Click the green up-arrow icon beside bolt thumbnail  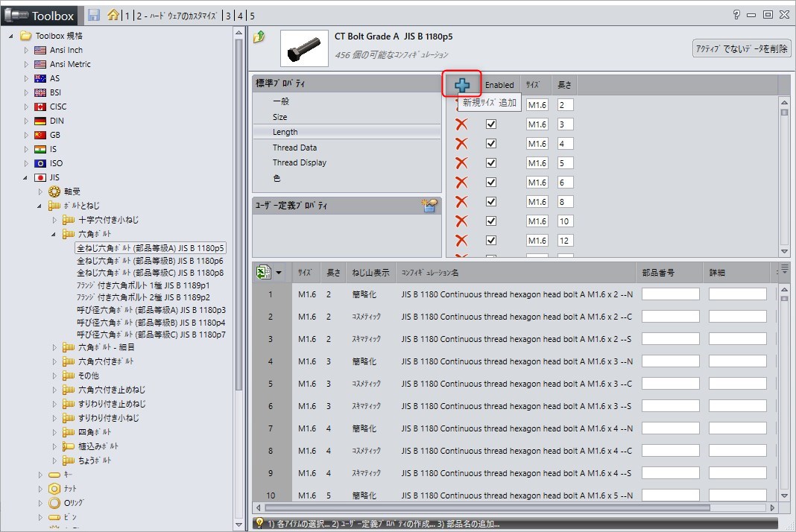coord(259,37)
